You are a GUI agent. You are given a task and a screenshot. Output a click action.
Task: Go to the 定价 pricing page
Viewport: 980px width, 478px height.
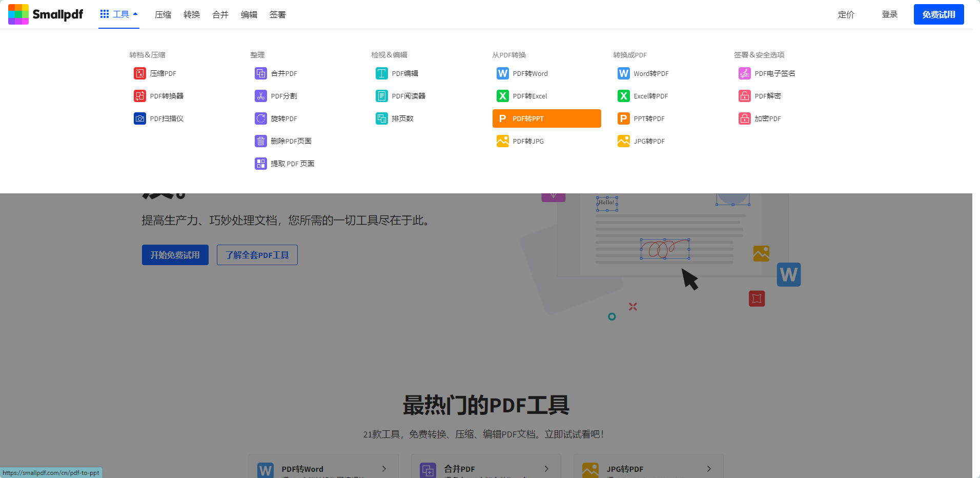[846, 15]
